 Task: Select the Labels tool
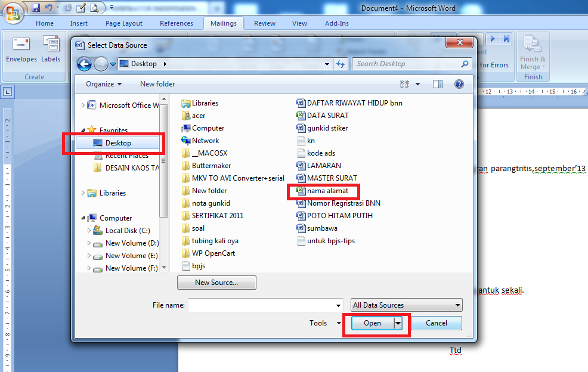[51, 48]
